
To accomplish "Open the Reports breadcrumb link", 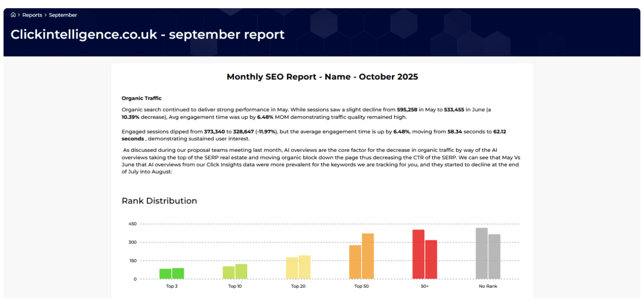I will [32, 15].
